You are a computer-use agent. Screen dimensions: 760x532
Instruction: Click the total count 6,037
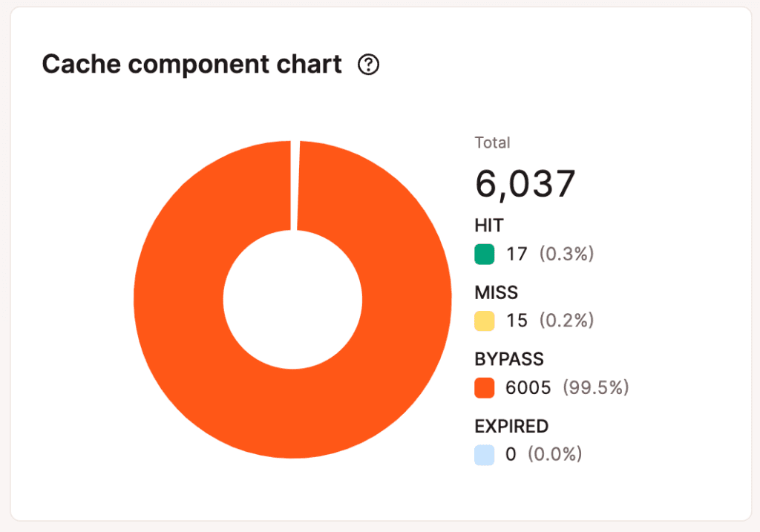click(x=525, y=183)
